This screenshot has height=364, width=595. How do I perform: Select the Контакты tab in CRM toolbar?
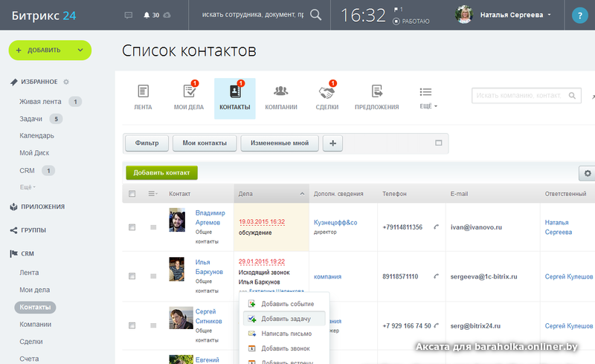click(234, 98)
